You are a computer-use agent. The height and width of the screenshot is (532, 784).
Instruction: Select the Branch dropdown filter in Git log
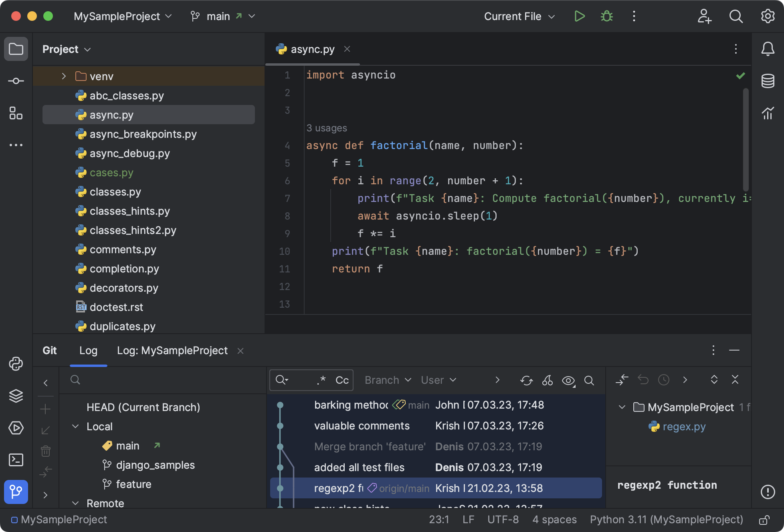pos(386,379)
